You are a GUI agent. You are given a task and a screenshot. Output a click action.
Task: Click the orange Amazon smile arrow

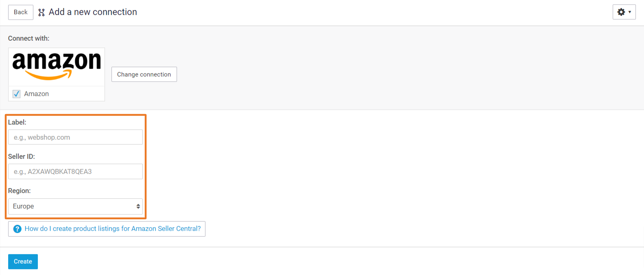click(48, 75)
